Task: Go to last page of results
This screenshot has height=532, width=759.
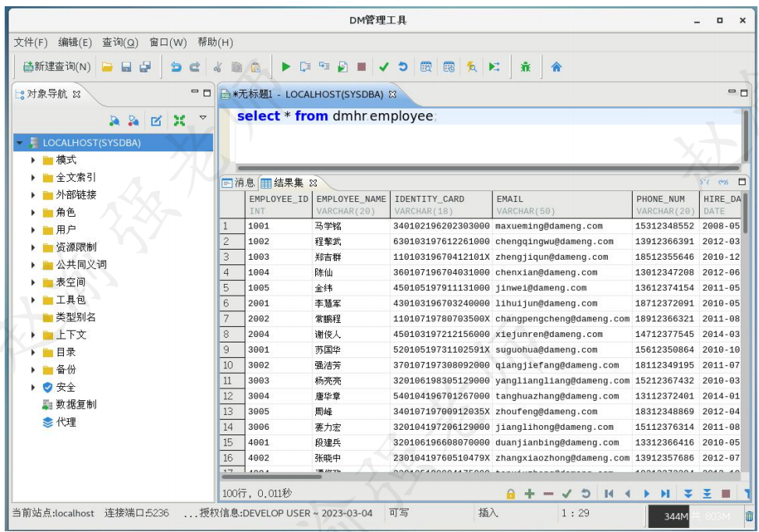Action: tap(665, 494)
